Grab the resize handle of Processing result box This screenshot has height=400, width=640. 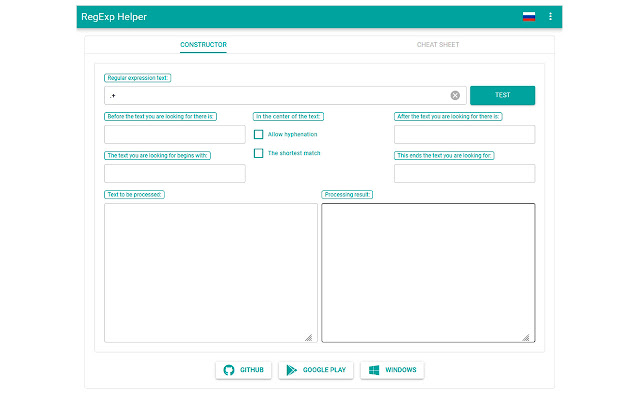pyautogui.click(x=526, y=338)
